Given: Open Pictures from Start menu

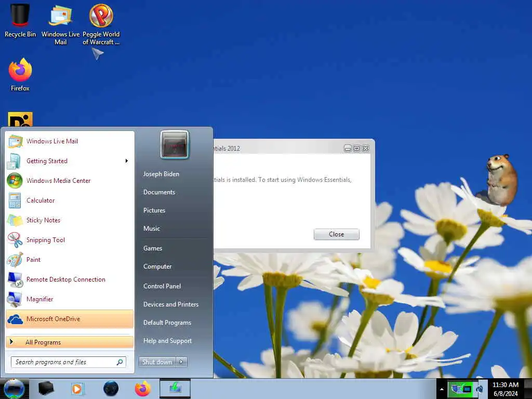Looking at the screenshot, I should click(x=154, y=210).
